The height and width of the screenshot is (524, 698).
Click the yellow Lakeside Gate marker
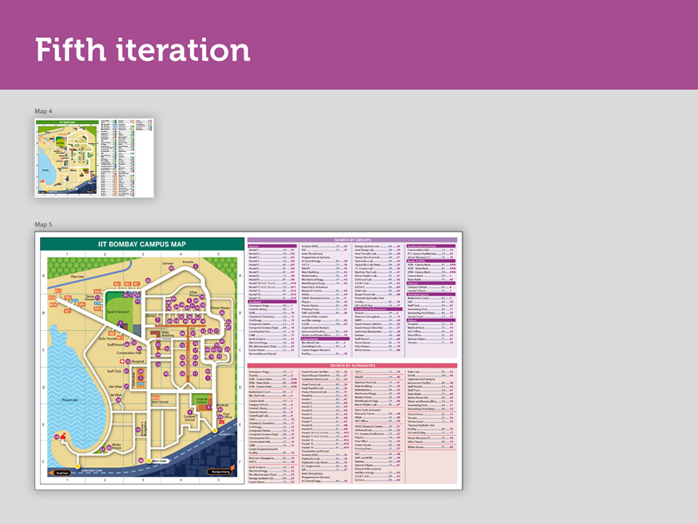[x=77, y=466]
